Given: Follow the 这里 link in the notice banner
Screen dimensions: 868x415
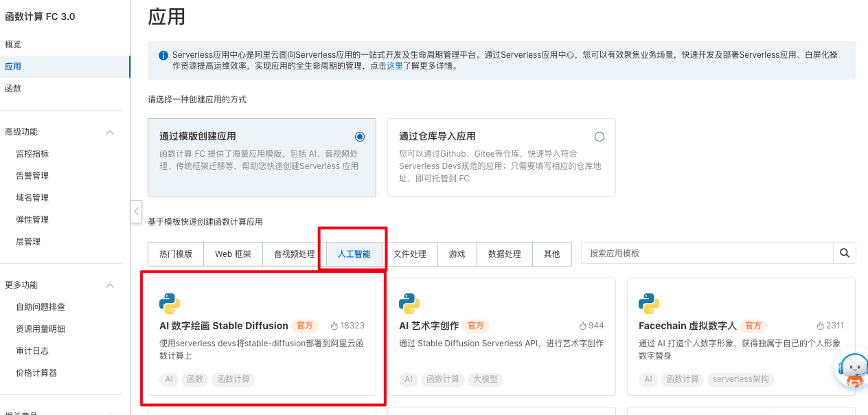Looking at the screenshot, I should click(x=395, y=67).
